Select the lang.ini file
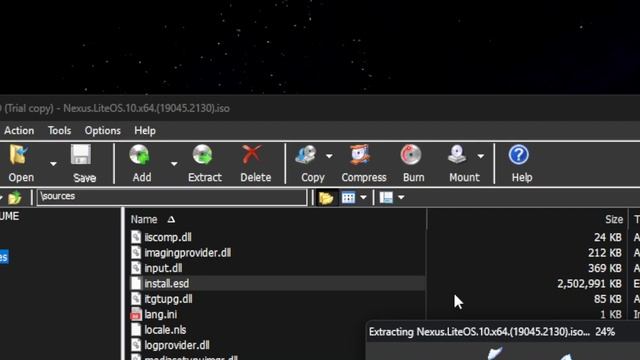 tap(160, 315)
